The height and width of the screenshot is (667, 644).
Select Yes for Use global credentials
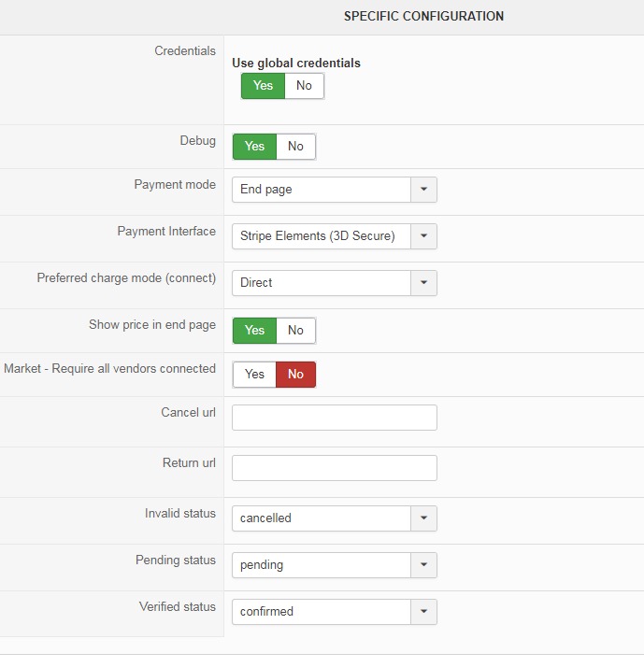pyautogui.click(x=263, y=86)
